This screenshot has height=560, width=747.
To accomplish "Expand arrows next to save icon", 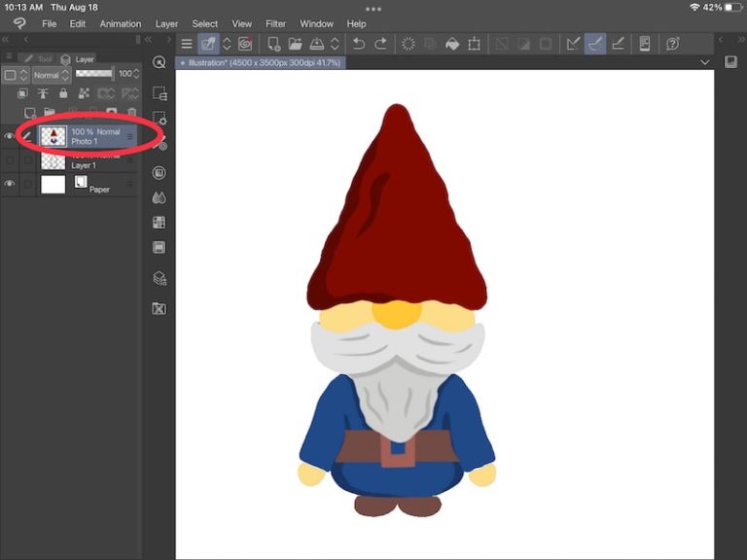I will click(x=335, y=44).
